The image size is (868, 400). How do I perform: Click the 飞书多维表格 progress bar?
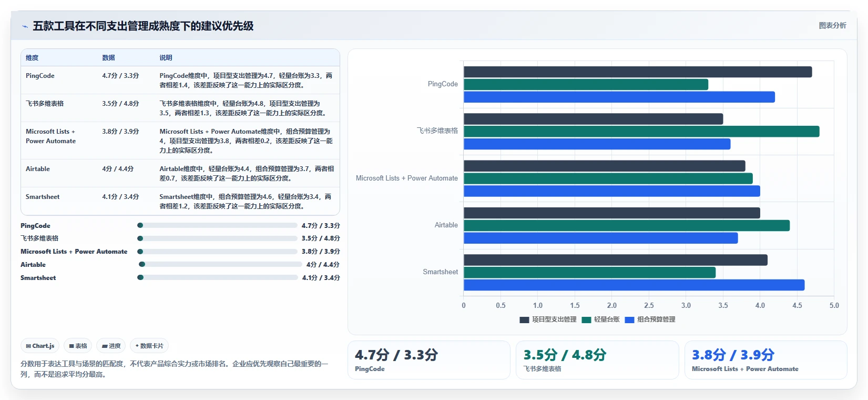point(217,238)
